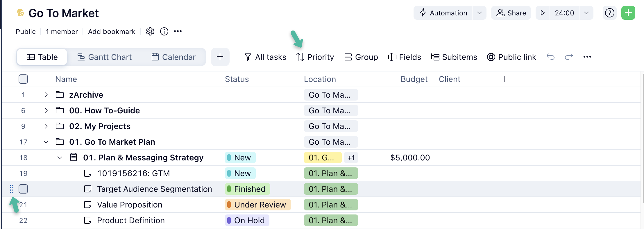Add a new column with plus icon

point(504,79)
